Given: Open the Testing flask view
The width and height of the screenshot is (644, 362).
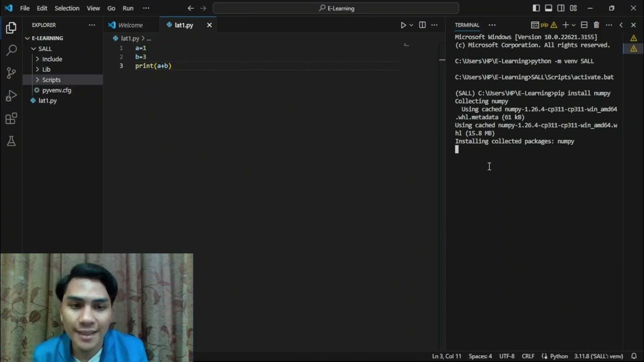Looking at the screenshot, I should (11, 141).
